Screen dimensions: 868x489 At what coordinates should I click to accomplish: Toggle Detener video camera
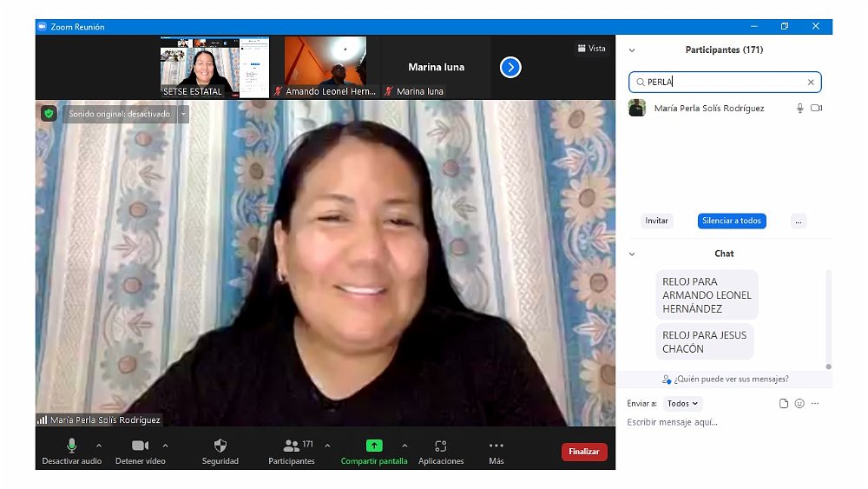(140, 446)
